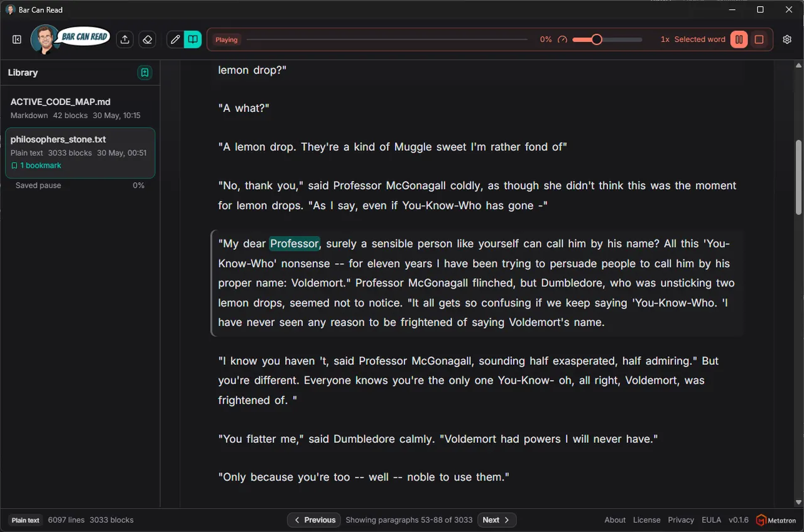Click the eraser clear icon
Viewport: 804px width, 532px height.
pos(147,40)
